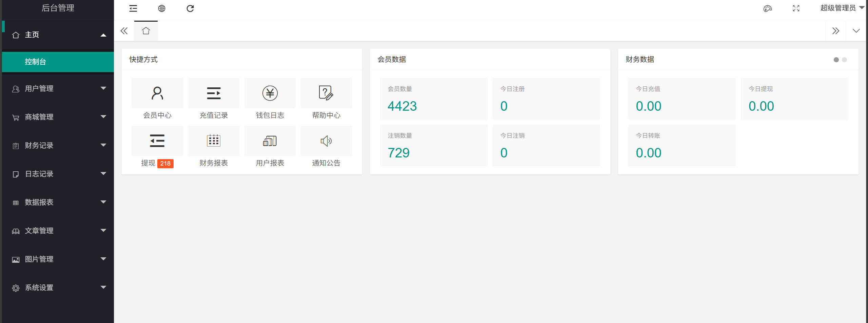Toggle sidebar collapse menu icon
The width and height of the screenshot is (868, 323).
[x=133, y=8]
